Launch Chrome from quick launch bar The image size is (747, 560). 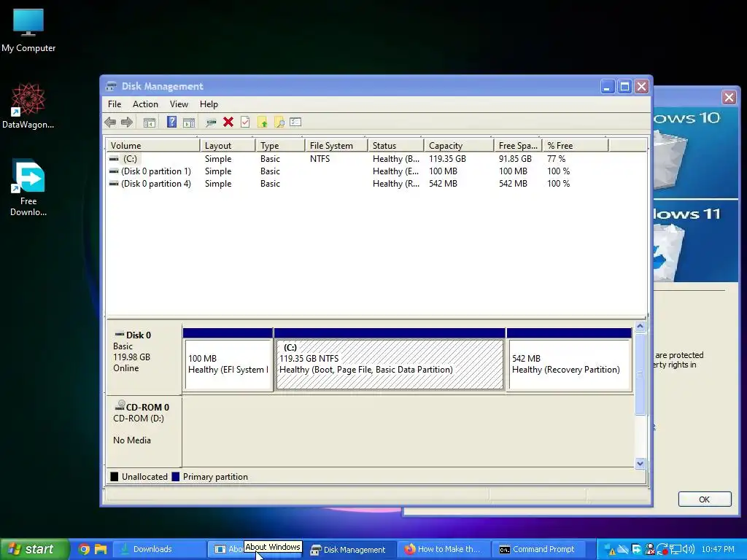click(x=84, y=549)
